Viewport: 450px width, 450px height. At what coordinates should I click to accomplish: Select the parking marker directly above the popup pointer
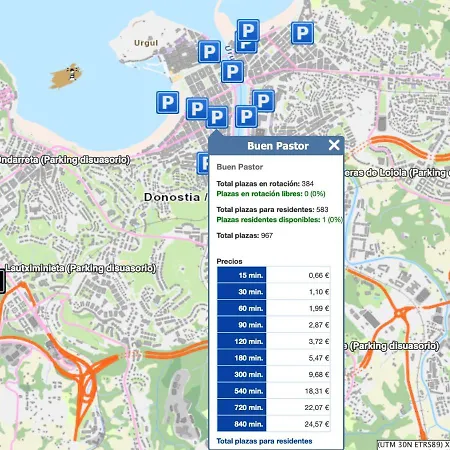(217, 117)
